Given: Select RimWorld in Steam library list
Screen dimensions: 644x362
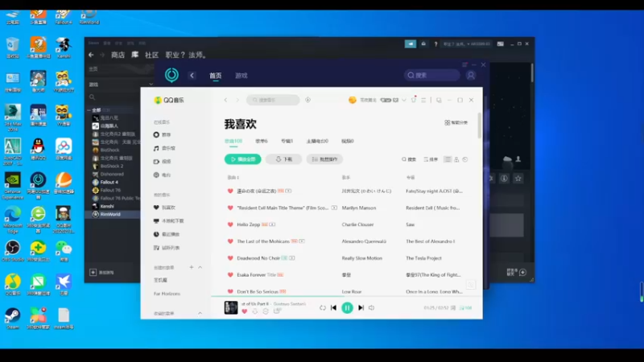Looking at the screenshot, I should tap(110, 214).
